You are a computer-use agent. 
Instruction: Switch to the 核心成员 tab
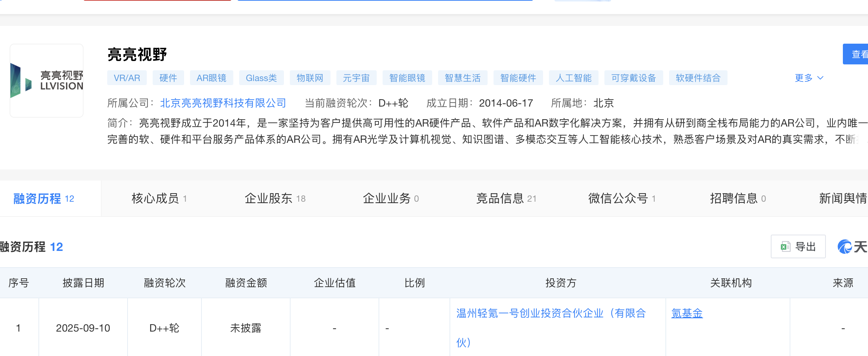(159, 199)
